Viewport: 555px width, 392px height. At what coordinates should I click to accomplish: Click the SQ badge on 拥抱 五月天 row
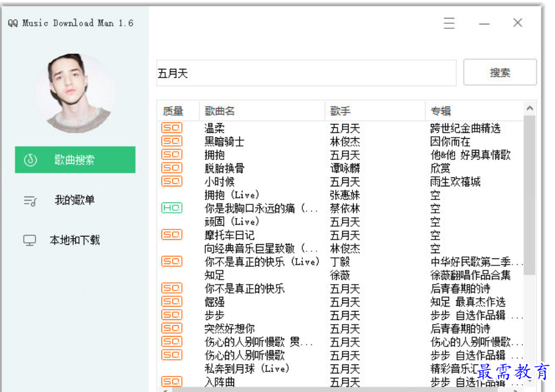click(x=172, y=155)
